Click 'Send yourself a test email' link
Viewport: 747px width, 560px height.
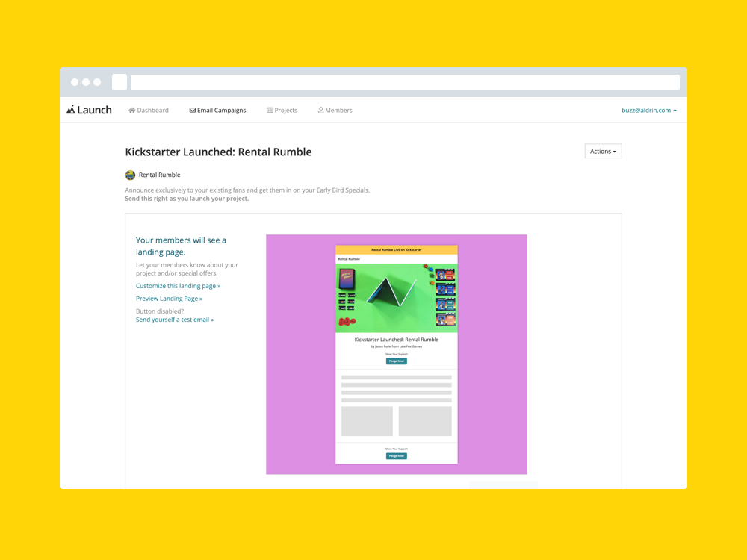pos(175,320)
